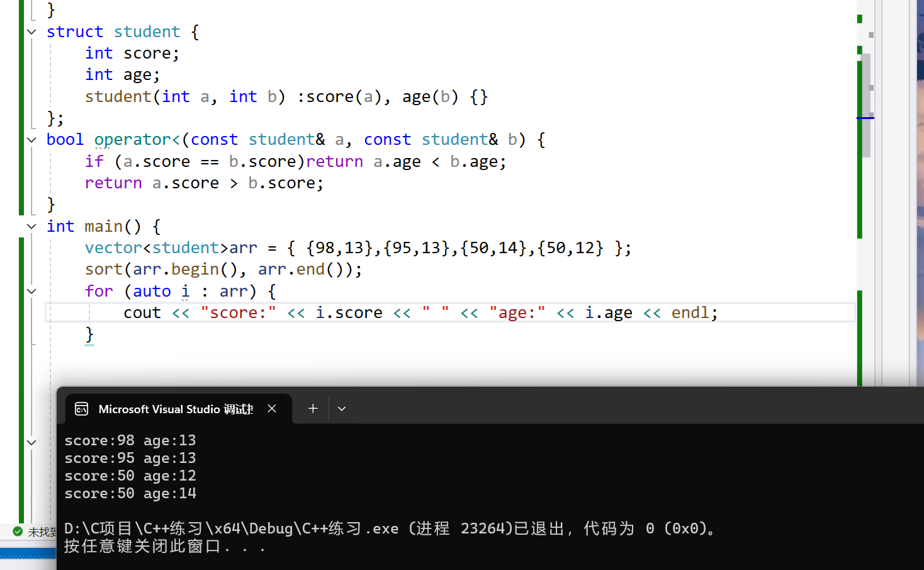Click the console icon on the debug console tab
This screenshot has height=570, width=924.
[81, 408]
